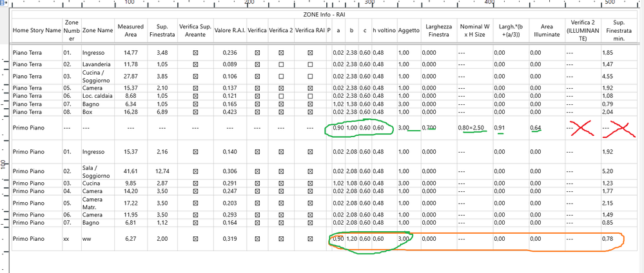Select the Larghezza Finestra column header
This screenshot has height=273, width=644.
tap(439, 30)
